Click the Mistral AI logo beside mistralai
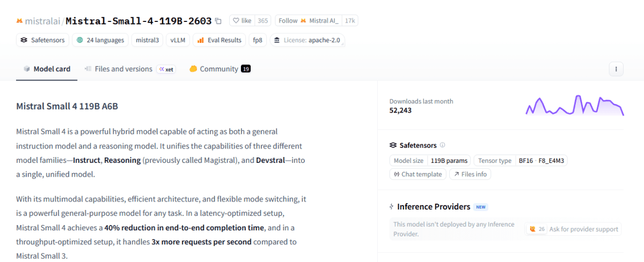 click(19, 21)
